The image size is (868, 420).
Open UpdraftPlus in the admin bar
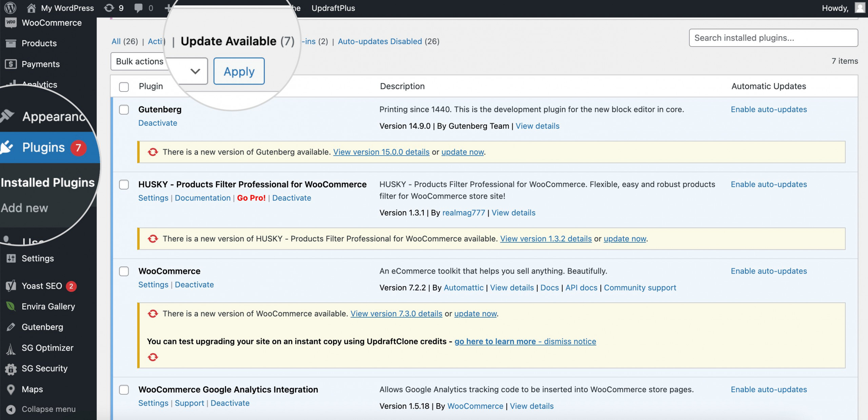coord(333,8)
